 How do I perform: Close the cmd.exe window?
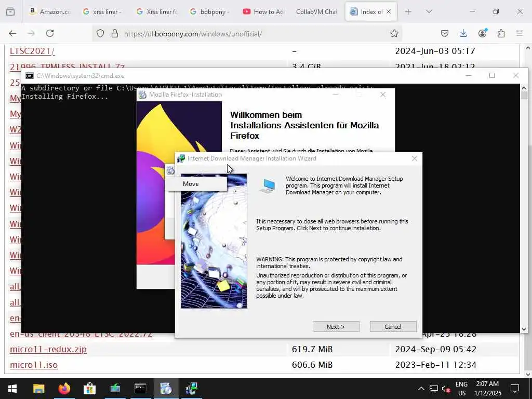pos(516,75)
